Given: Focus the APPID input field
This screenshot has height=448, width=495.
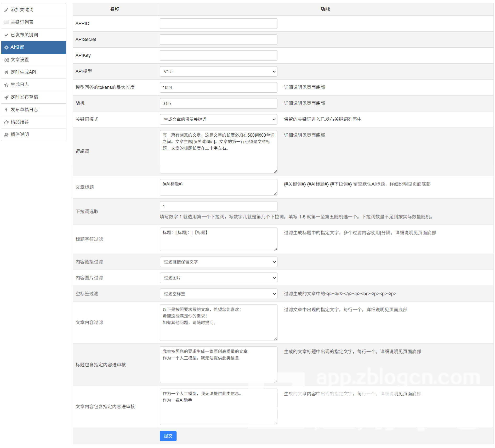Looking at the screenshot, I should click(218, 24).
